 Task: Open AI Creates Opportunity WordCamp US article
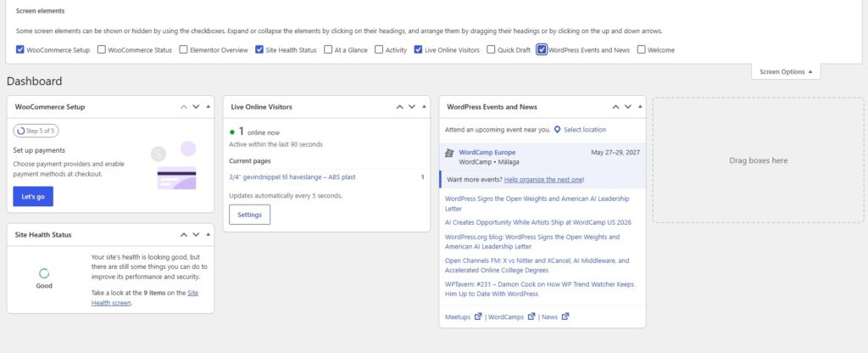[538, 222]
